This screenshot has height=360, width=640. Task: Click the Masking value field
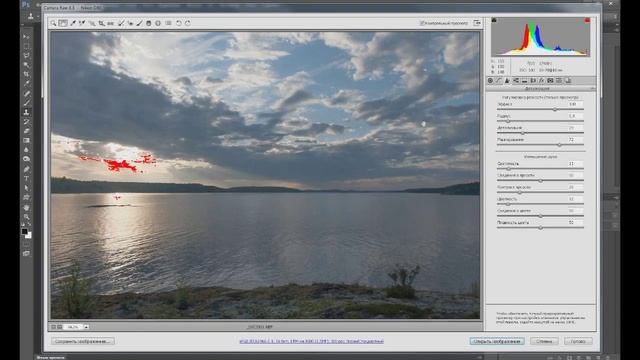tap(576, 140)
